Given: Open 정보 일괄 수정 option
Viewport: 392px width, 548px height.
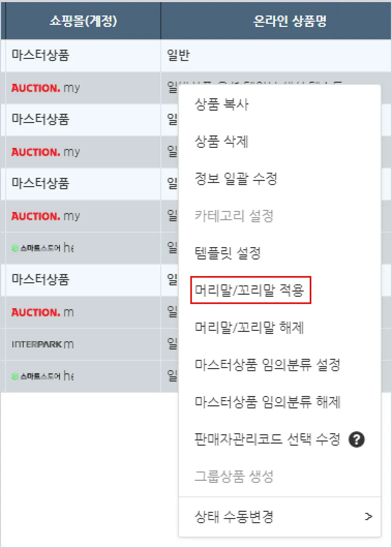Looking at the screenshot, I should coord(236,179).
